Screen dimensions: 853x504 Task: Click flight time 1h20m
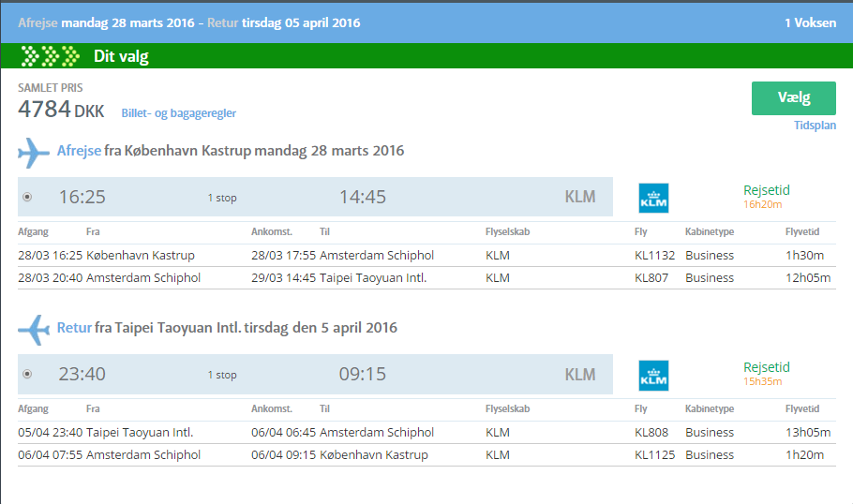click(x=804, y=454)
